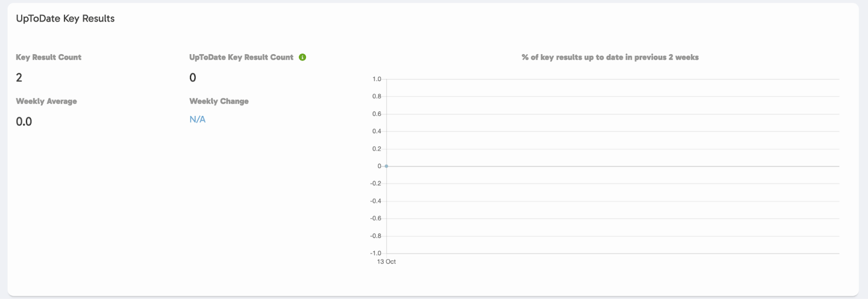Click the 1.0 y-axis label
The image size is (868, 299).
coord(376,79)
